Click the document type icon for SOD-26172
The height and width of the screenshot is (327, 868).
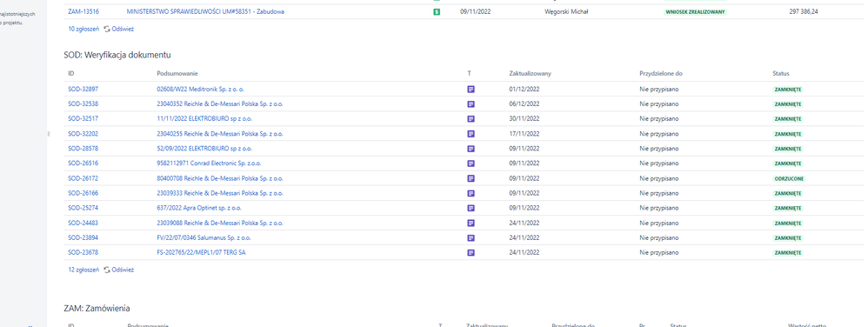(471, 178)
